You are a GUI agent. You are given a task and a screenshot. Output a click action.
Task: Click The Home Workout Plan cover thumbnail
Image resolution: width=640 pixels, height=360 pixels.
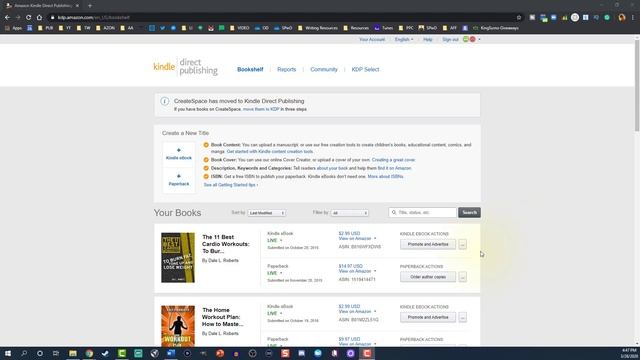(x=178, y=326)
